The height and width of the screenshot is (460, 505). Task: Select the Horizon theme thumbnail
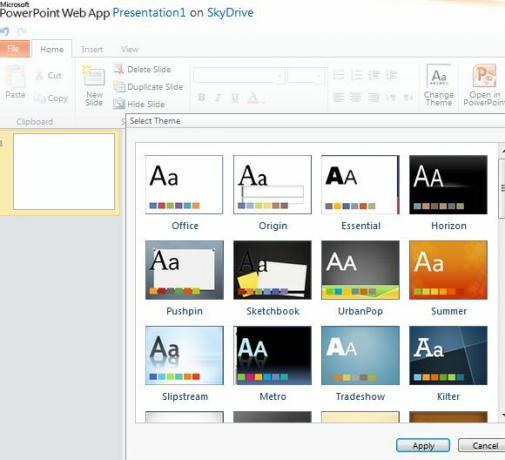coord(448,185)
